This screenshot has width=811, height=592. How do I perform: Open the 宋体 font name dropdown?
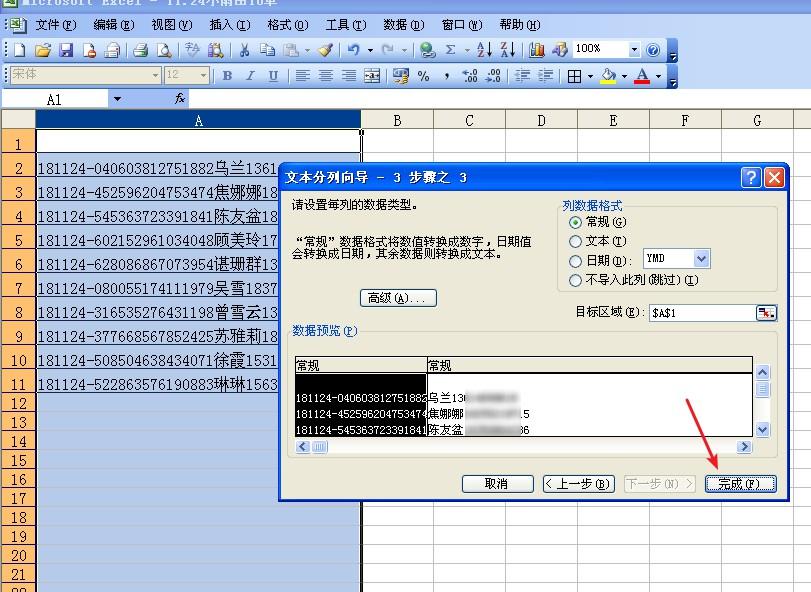pos(155,75)
